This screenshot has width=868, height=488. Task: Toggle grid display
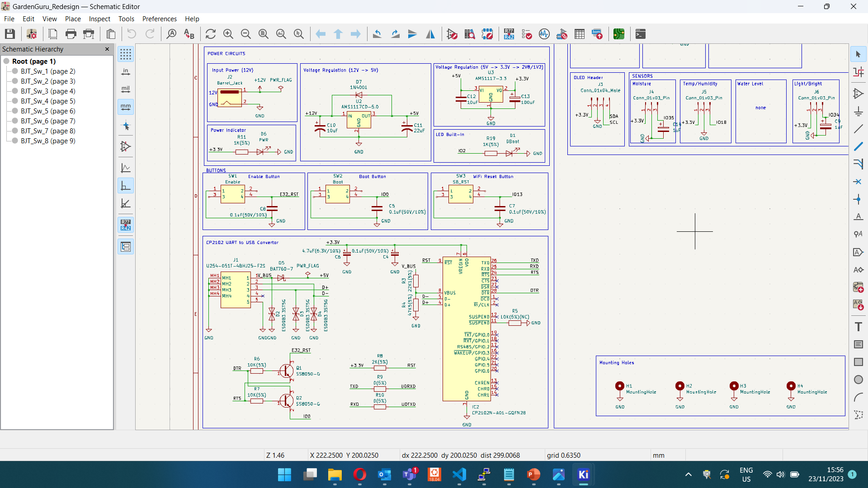[x=126, y=54]
